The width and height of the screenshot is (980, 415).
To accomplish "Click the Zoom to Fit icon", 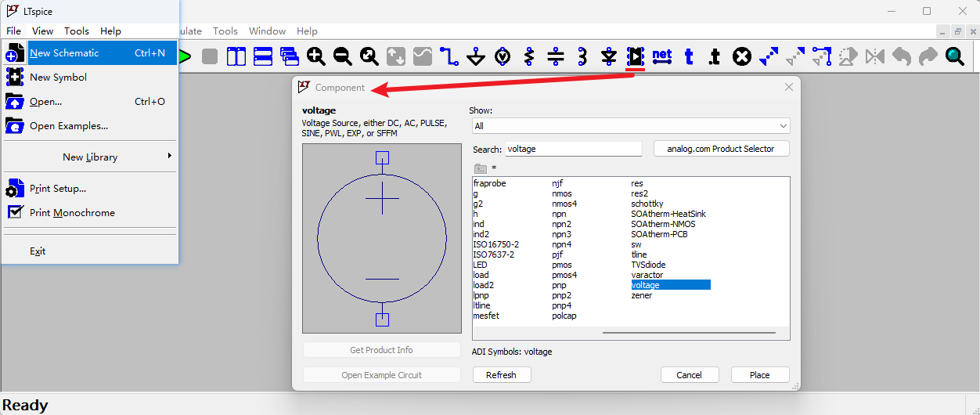I will [369, 56].
